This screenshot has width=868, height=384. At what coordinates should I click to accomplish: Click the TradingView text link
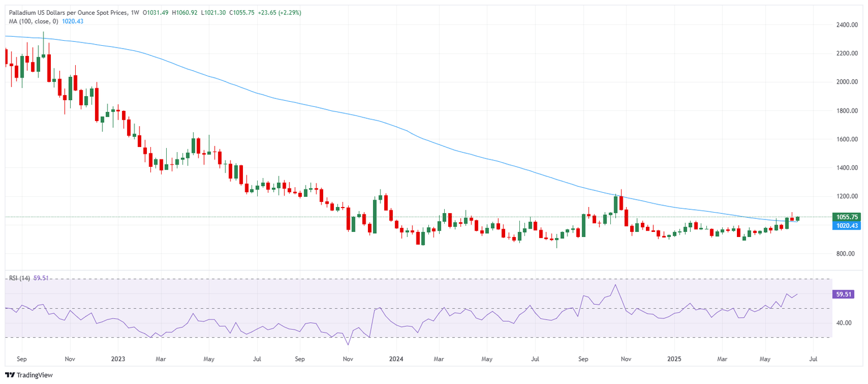(x=34, y=375)
